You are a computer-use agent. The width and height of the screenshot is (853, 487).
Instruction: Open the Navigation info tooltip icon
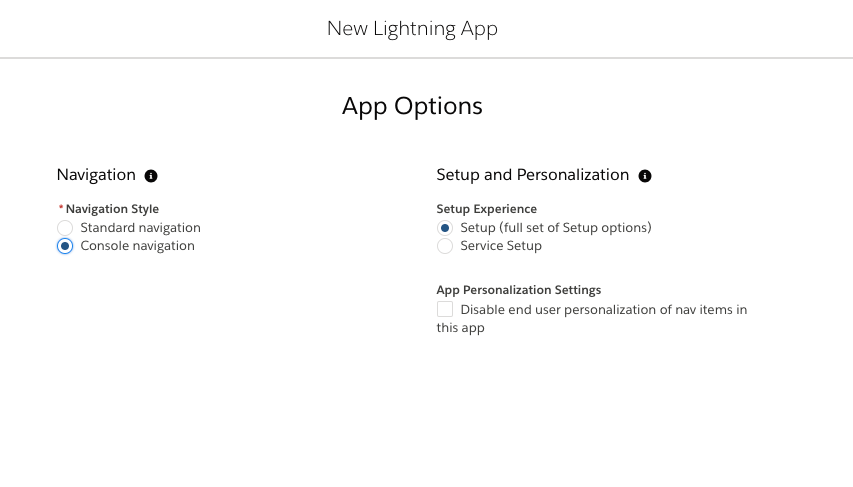click(x=151, y=176)
